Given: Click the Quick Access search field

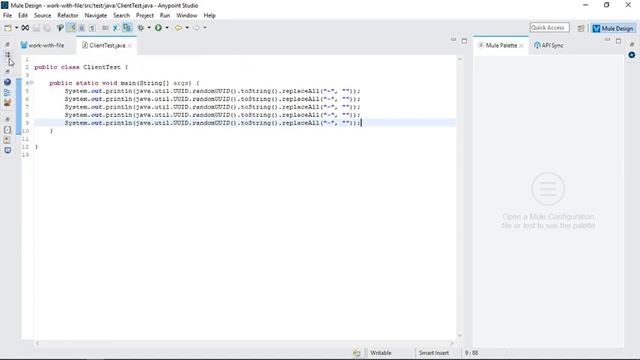Looking at the screenshot, I should (x=549, y=28).
